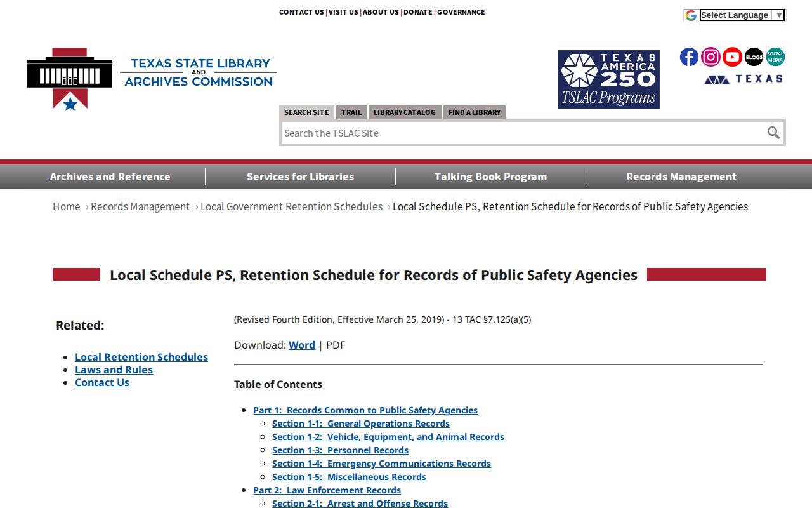Click the Revised Fourth Edition effective date text
Image resolution: width=812 pixels, height=508 pixels.
(383, 319)
